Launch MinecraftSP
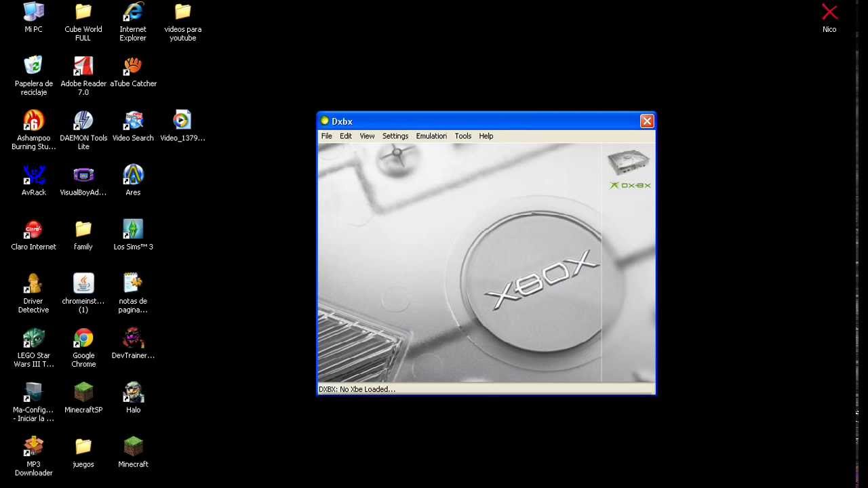868x488 pixels. coord(83,398)
